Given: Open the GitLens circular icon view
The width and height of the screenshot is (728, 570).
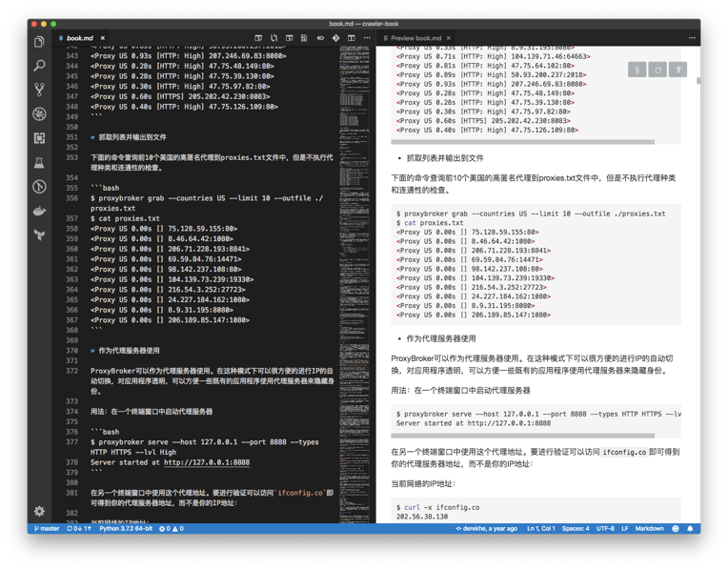Looking at the screenshot, I should point(39,187).
